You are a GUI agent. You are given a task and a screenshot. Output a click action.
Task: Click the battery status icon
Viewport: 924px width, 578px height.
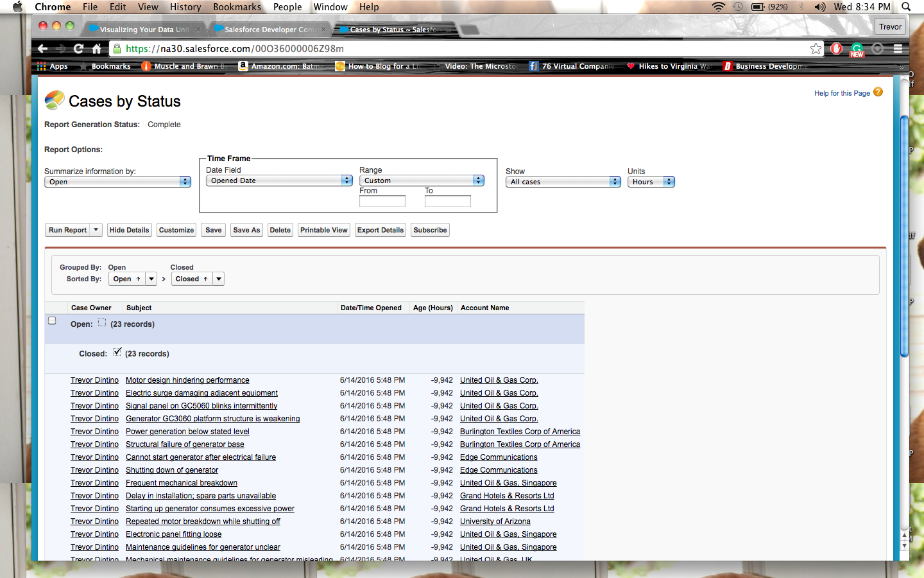click(758, 7)
